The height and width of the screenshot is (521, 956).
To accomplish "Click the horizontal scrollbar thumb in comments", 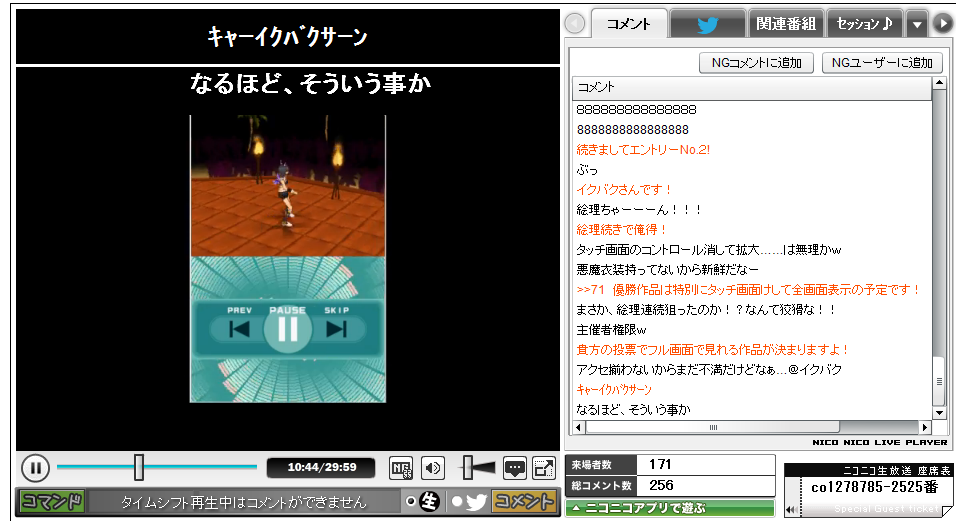I will point(713,427).
